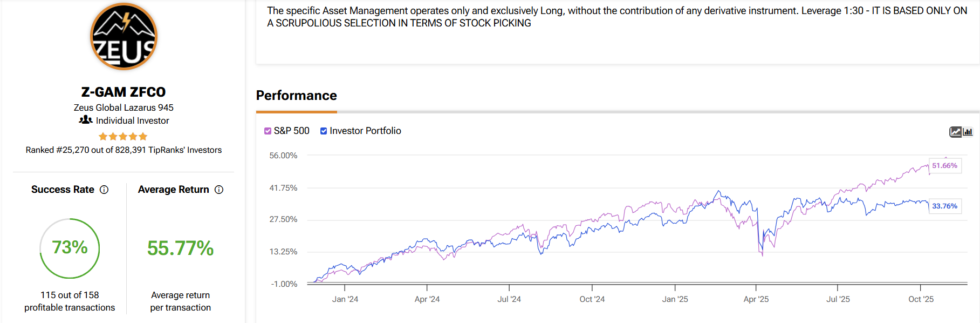The width and height of the screenshot is (980, 323).
Task: Click the Z-GAM ZFCO investor name
Action: pos(124,92)
